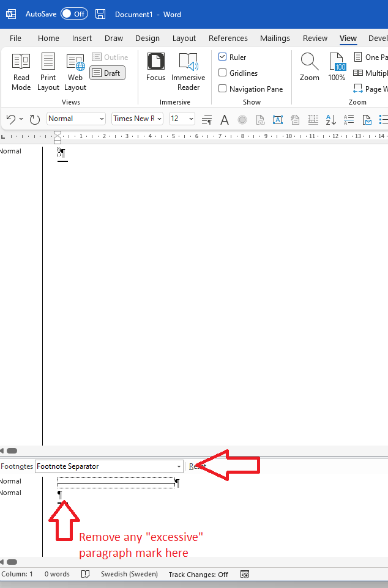Click the indent marker on ruler
The image size is (388, 588).
pyautogui.click(x=58, y=138)
